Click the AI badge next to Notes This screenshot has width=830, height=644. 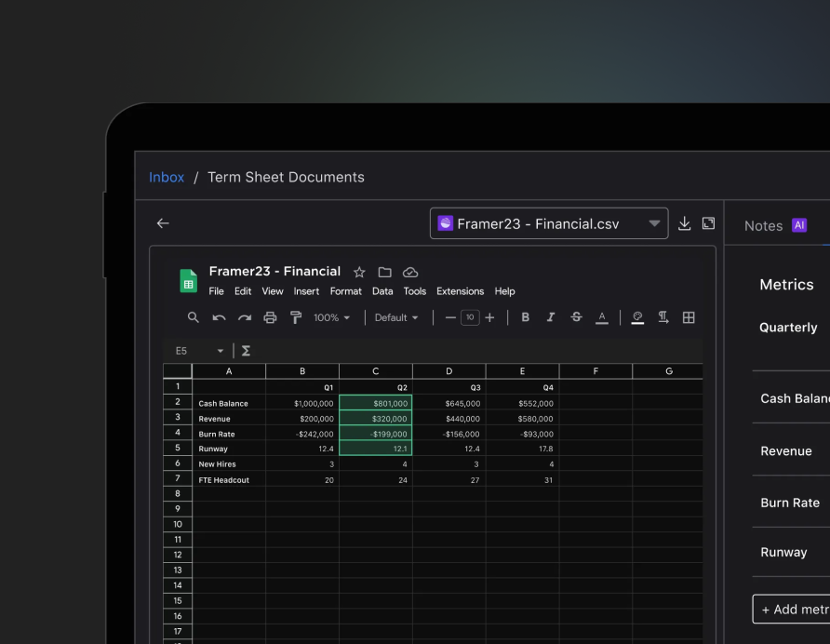pos(799,225)
